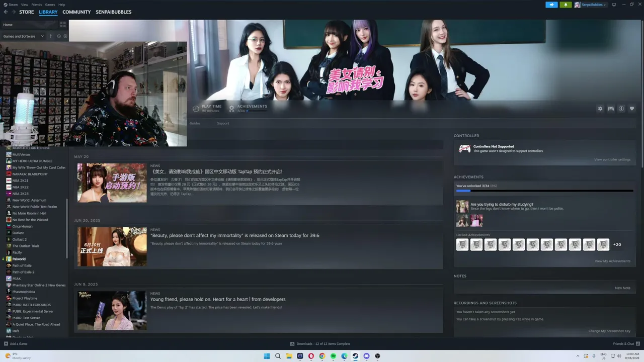
Task: Open Downloads status in bottom bar
Action: coord(320,344)
